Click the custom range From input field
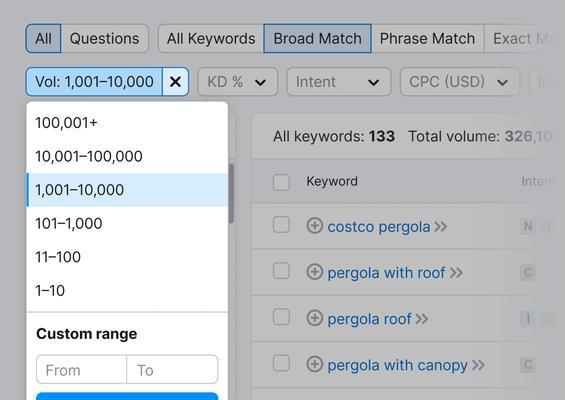 tap(82, 370)
